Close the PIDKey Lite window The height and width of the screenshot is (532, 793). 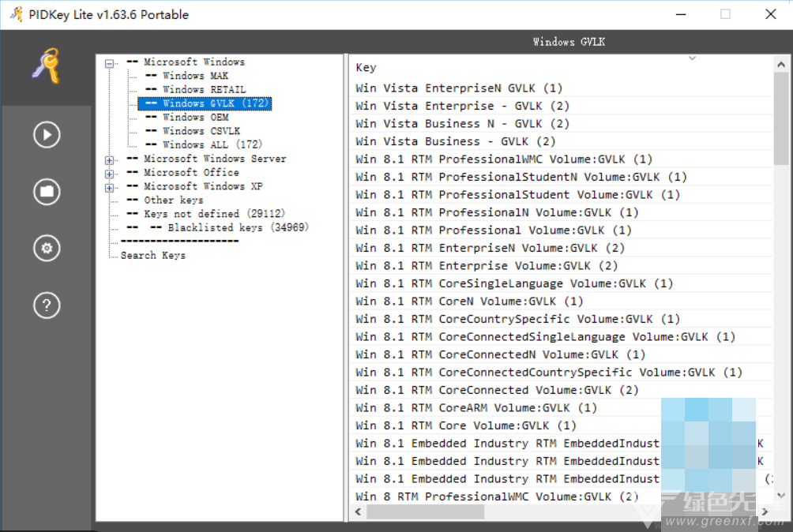point(770,14)
